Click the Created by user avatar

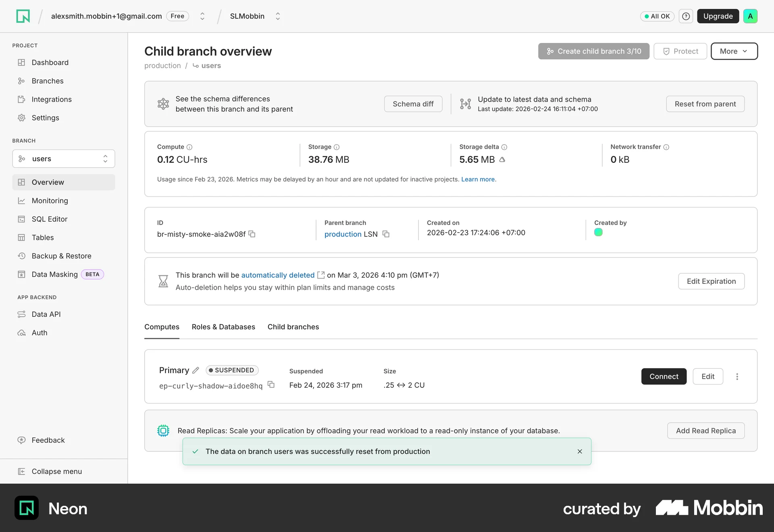click(x=598, y=232)
